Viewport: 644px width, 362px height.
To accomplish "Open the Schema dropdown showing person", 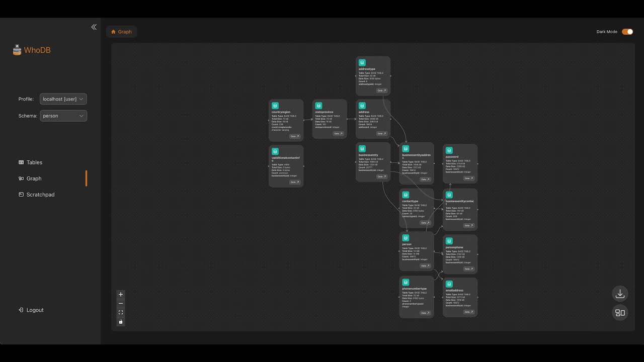I will pos(63,116).
